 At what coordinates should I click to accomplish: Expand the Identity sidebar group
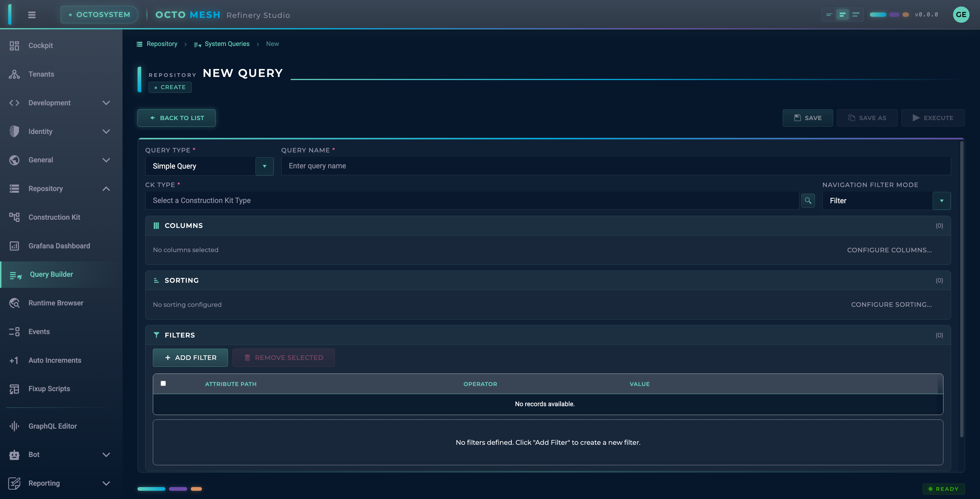point(106,131)
